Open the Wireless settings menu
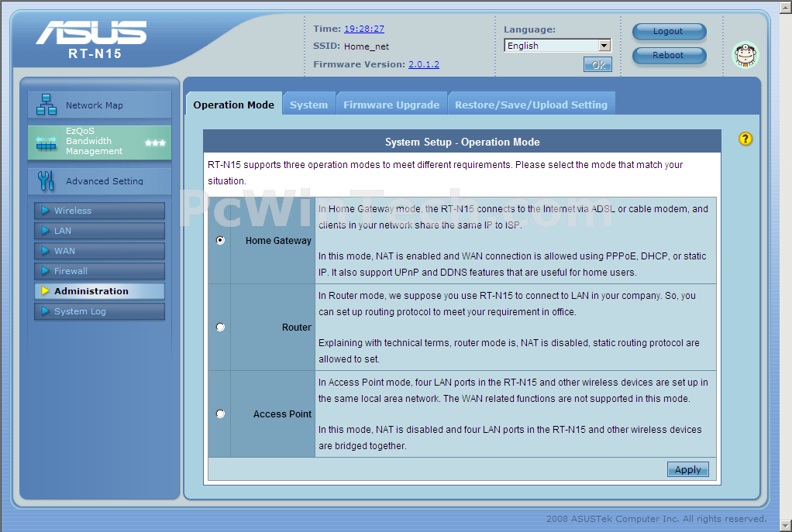The image size is (792, 532). pyautogui.click(x=99, y=211)
